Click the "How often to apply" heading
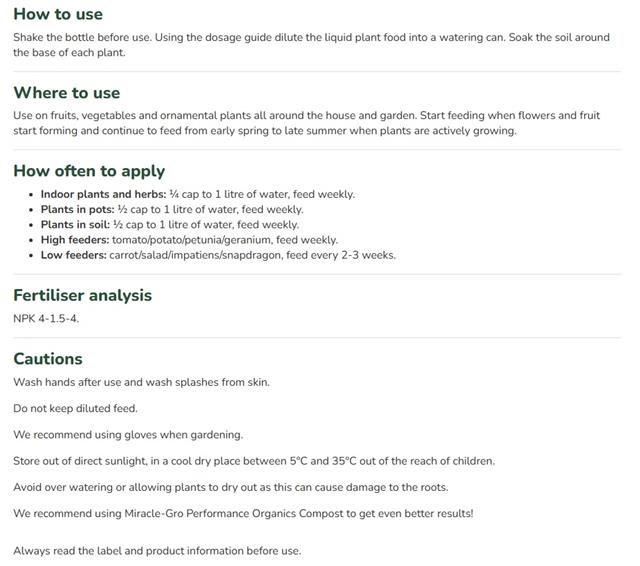The height and width of the screenshot is (566, 640). pos(89,171)
